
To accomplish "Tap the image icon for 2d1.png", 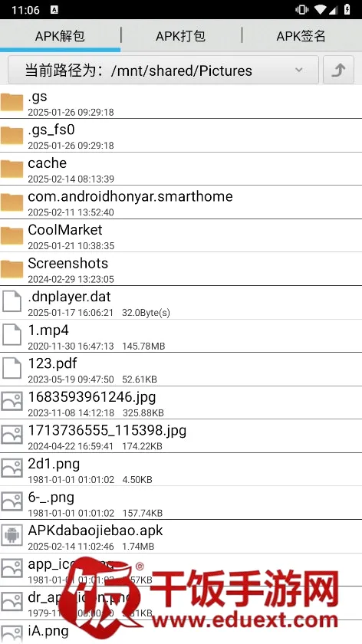I will click(12, 469).
